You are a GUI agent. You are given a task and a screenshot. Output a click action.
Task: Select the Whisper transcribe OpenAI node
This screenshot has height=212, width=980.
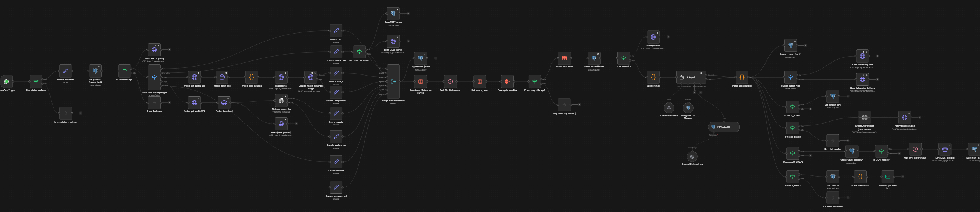coord(281,101)
